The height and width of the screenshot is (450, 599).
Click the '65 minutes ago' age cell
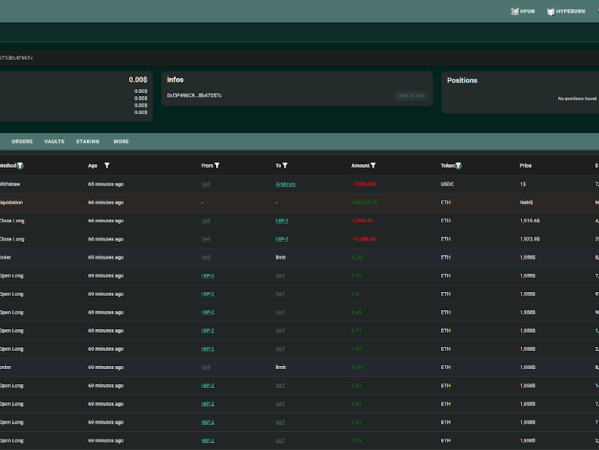tap(106, 184)
